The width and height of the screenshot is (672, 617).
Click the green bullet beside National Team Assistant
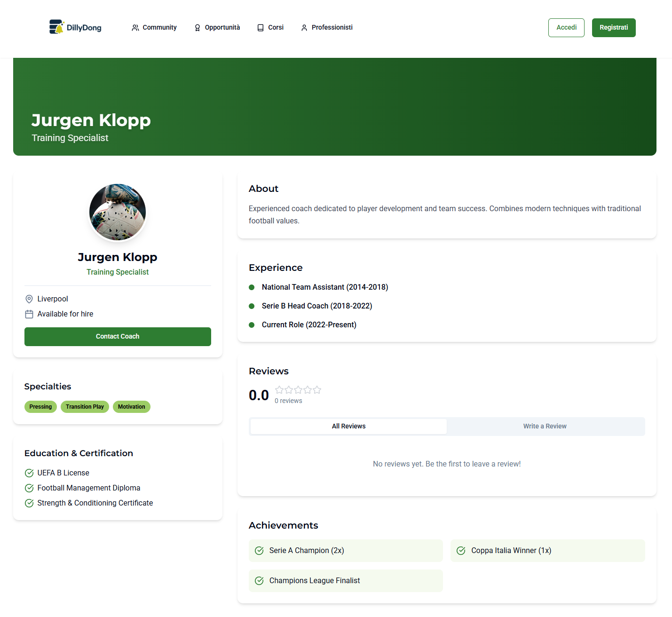pyautogui.click(x=252, y=287)
